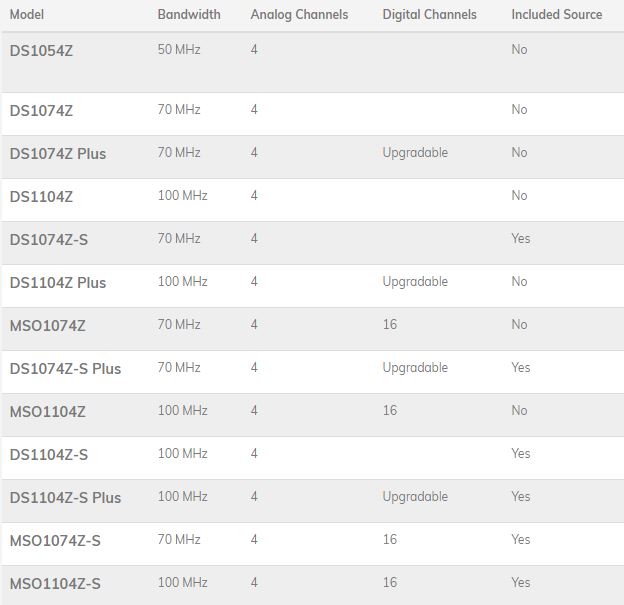Image resolution: width=624 pixels, height=605 pixels.
Task: Click No in the DS1054Z row
Action: (519, 49)
